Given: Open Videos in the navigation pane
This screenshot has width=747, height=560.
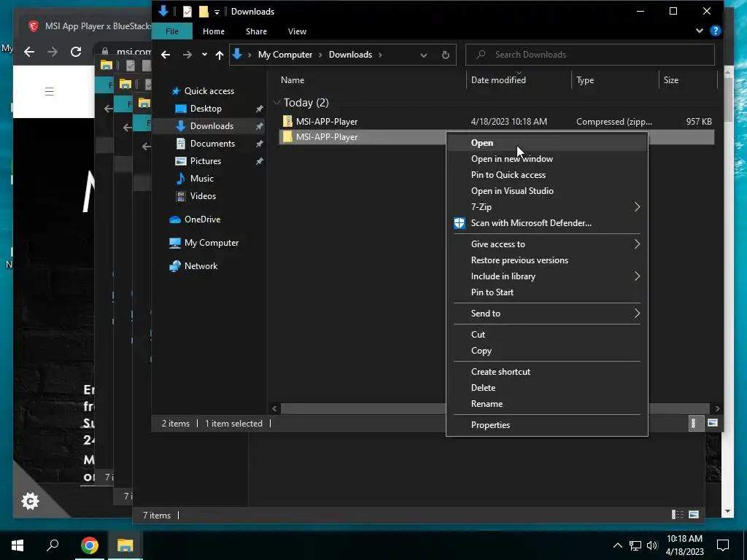Looking at the screenshot, I should coord(203,196).
